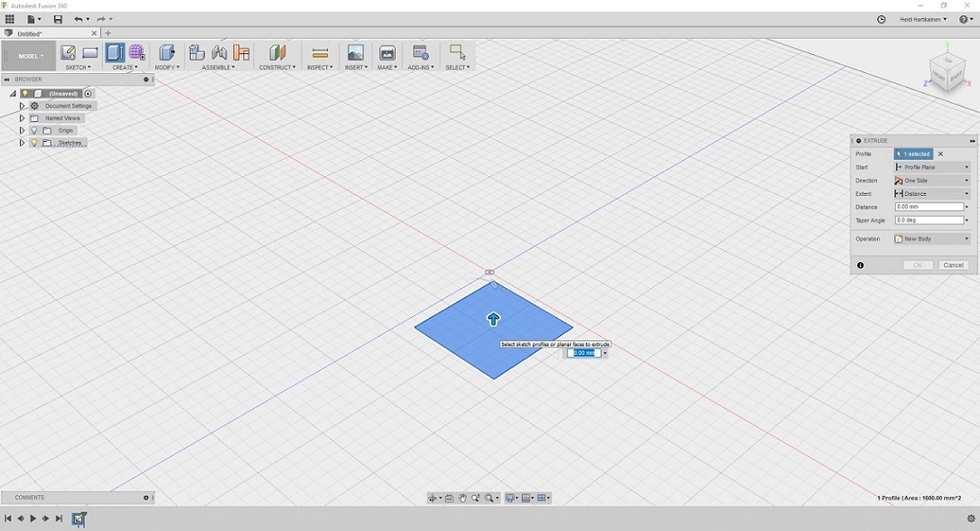The height and width of the screenshot is (531, 980).
Task: Click Cancel in the Extrude dialog
Action: point(953,265)
